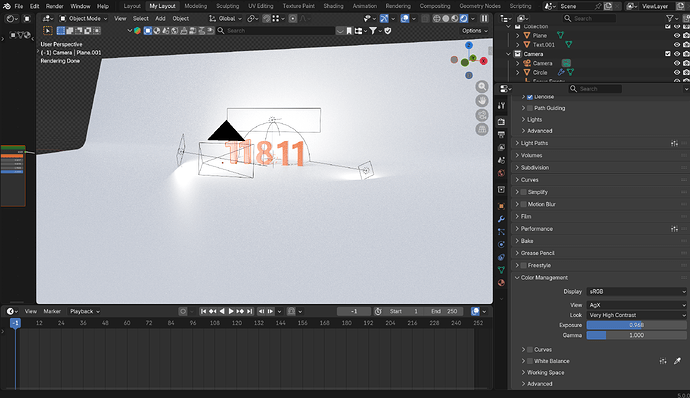Click the Marker menu in timeline
Image resolution: width=690 pixels, height=398 pixels.
click(52, 311)
